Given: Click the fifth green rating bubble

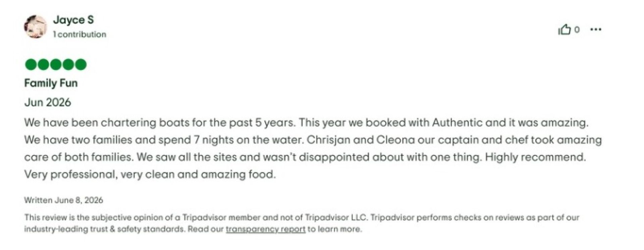Looking at the screenshot, I should click(x=80, y=64).
